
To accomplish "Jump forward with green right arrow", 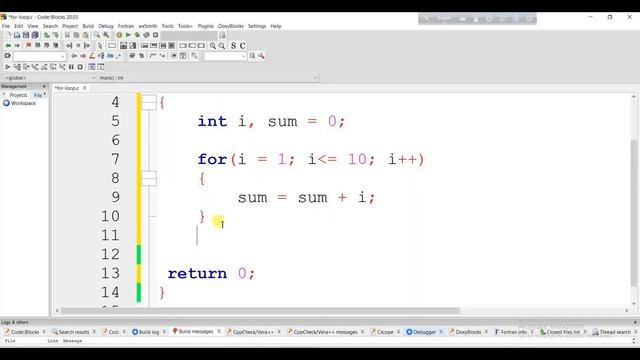I will (17, 46).
